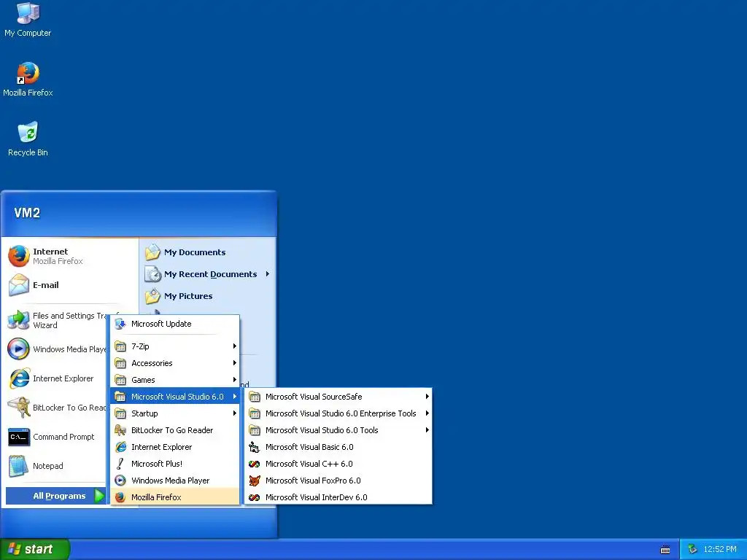Click Microsoft Update in All Programs
Screen dimensions: 747x560
click(x=175, y=324)
